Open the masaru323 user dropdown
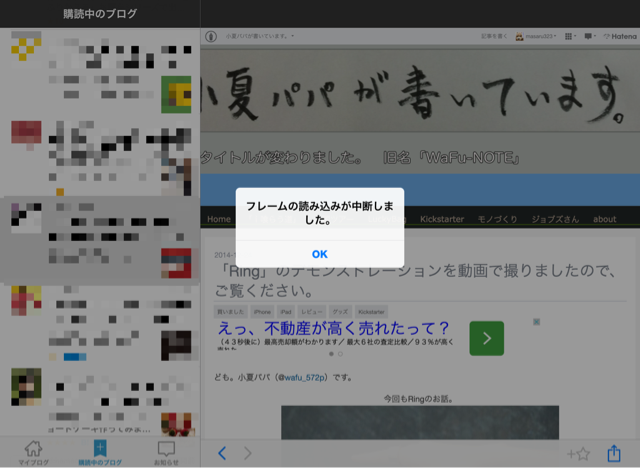640x468 pixels. (536, 36)
